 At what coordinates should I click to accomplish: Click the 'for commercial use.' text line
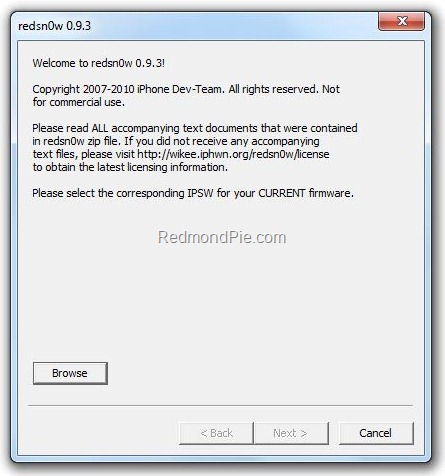coord(79,102)
